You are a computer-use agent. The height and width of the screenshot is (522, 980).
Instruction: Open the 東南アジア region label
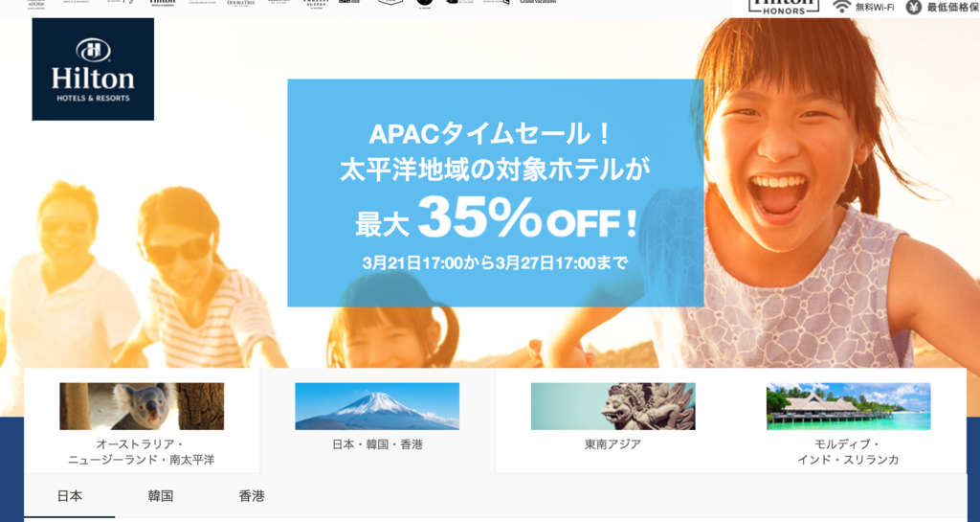click(x=613, y=444)
